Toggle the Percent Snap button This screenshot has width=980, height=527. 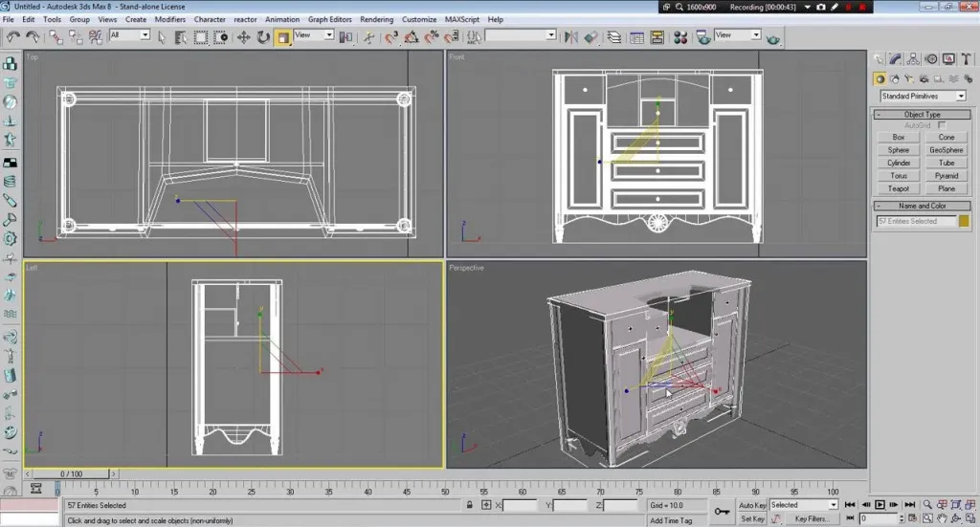click(432, 37)
